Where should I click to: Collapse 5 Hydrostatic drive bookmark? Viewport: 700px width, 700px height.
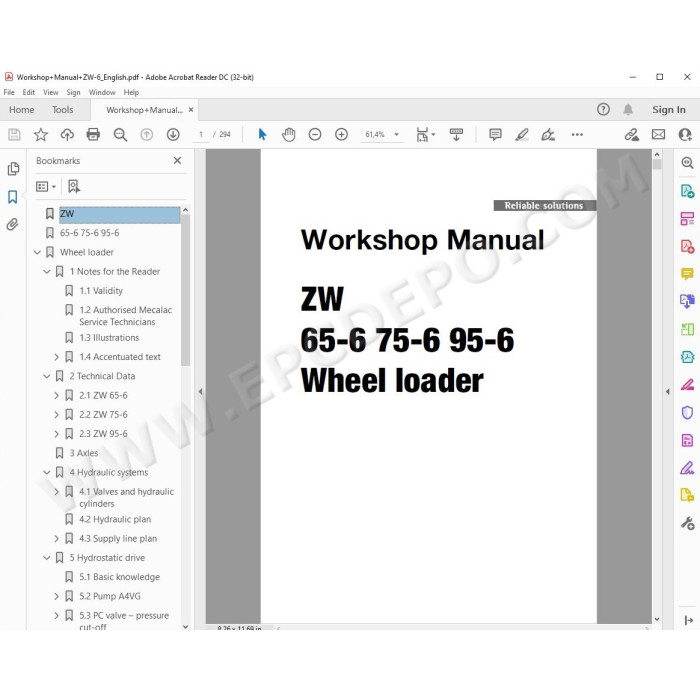46,558
